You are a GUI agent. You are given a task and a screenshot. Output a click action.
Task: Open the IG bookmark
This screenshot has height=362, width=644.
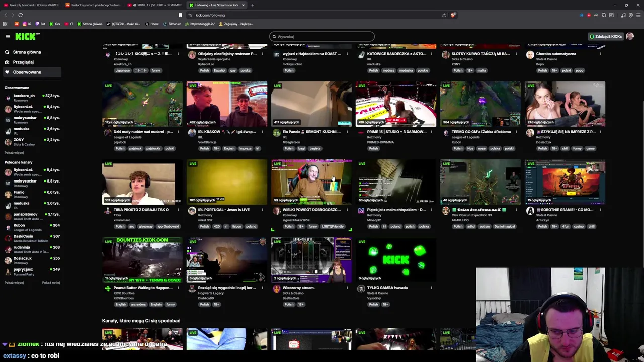[x=27, y=24]
